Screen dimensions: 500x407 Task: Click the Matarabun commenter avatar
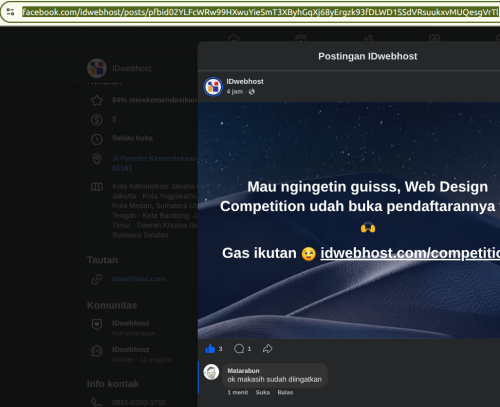[211, 372]
